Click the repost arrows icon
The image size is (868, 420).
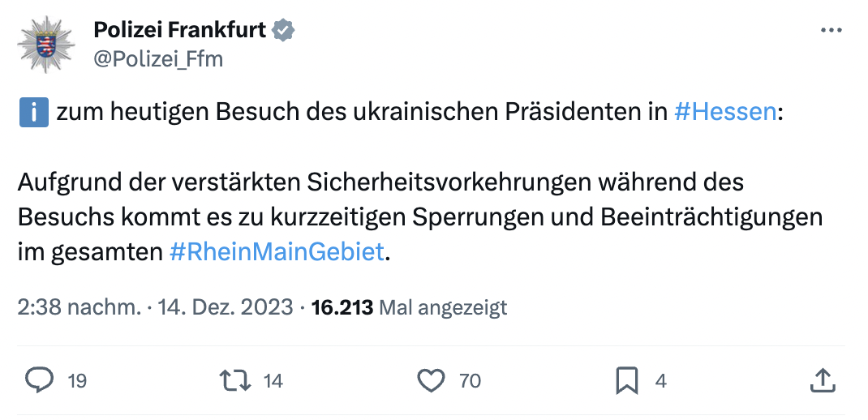click(x=235, y=379)
